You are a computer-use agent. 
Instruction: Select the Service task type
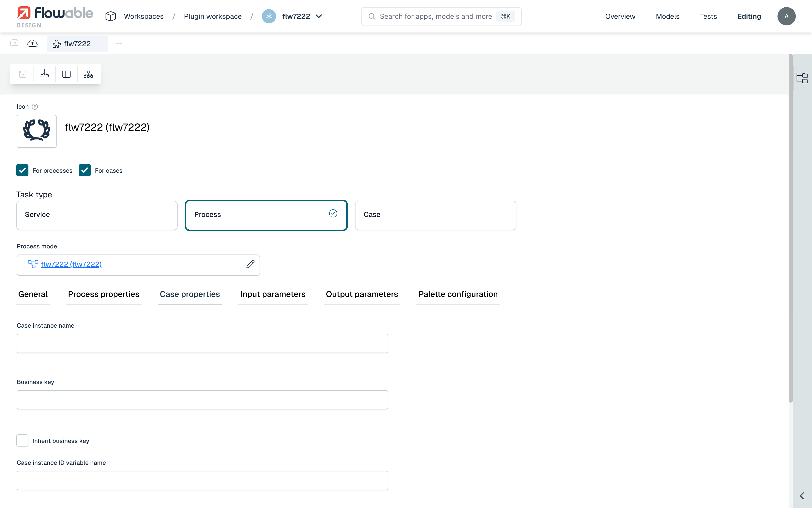coord(97,215)
